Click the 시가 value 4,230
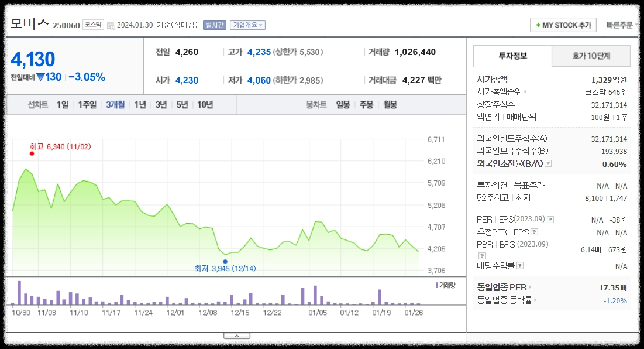This screenshot has width=644, height=349. (x=187, y=80)
